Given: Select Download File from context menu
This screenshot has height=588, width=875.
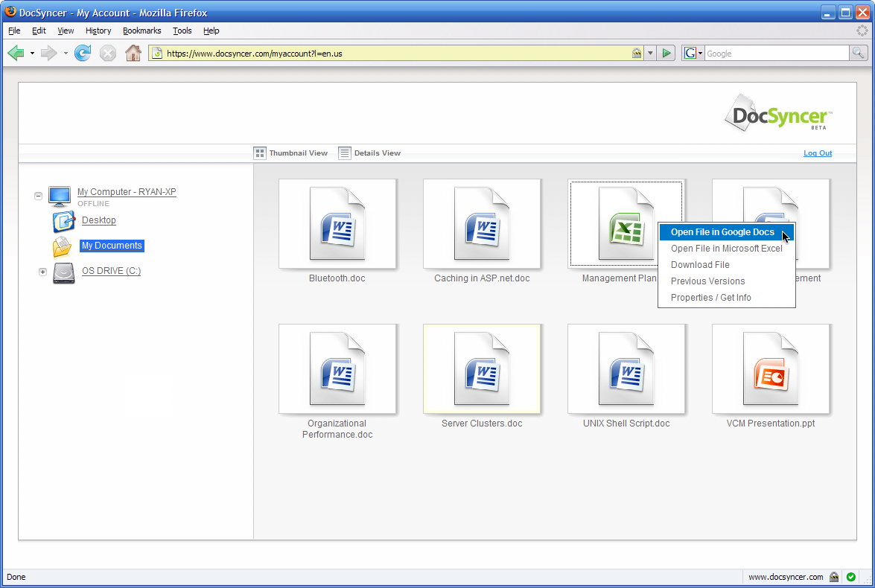Looking at the screenshot, I should 700,265.
